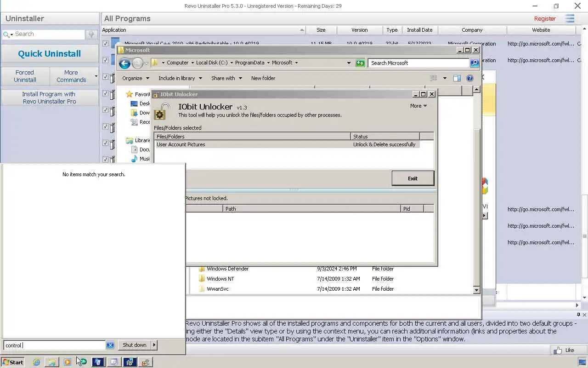Click the Exit button in IObit Unlocker
This screenshot has width=588, height=368.
413,178
